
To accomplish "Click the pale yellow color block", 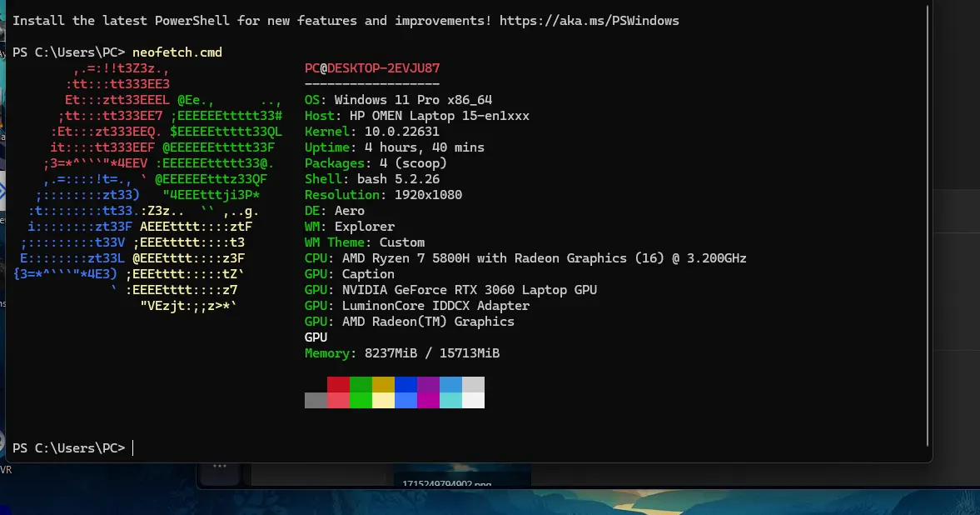I will (383, 401).
